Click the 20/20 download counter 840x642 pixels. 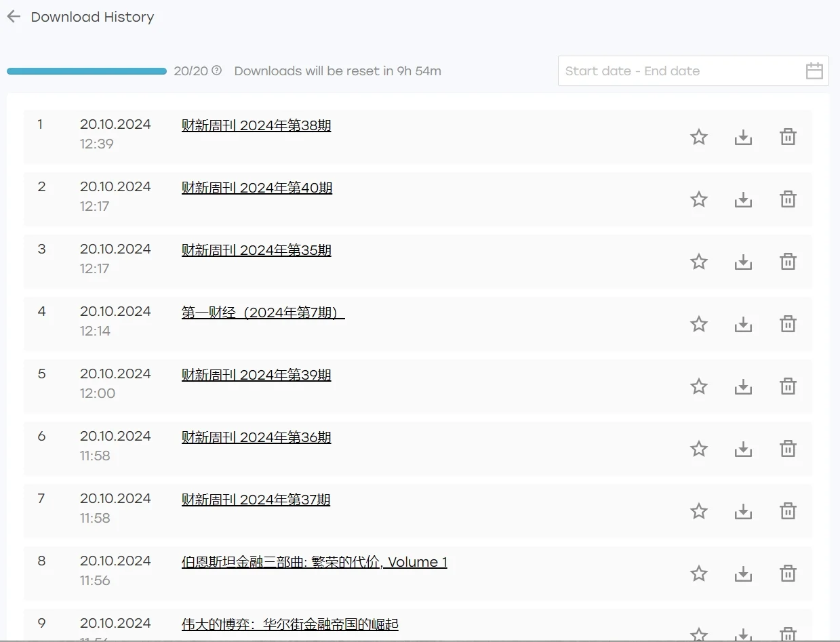(191, 71)
